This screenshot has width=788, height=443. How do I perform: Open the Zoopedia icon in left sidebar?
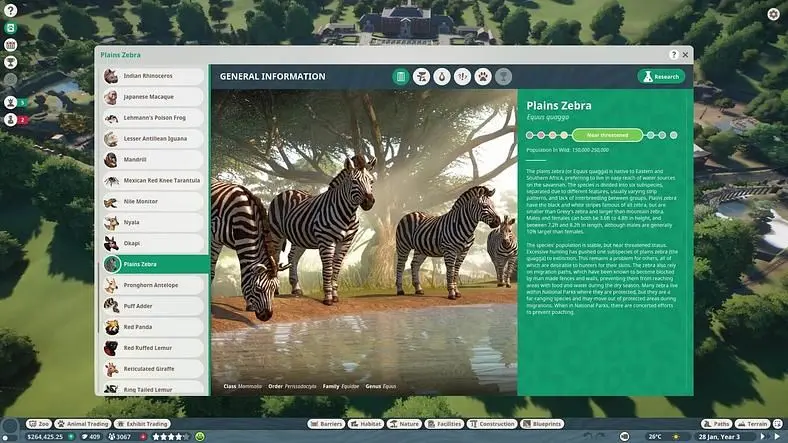click(10, 28)
